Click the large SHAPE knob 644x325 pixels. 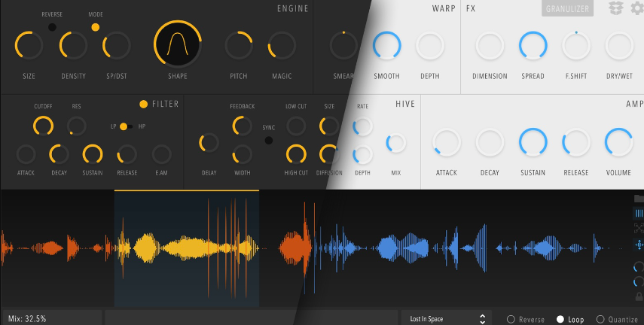pos(178,44)
